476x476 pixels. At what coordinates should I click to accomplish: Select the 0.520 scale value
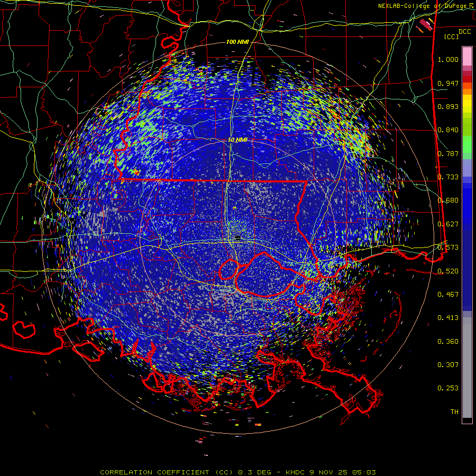(x=448, y=271)
